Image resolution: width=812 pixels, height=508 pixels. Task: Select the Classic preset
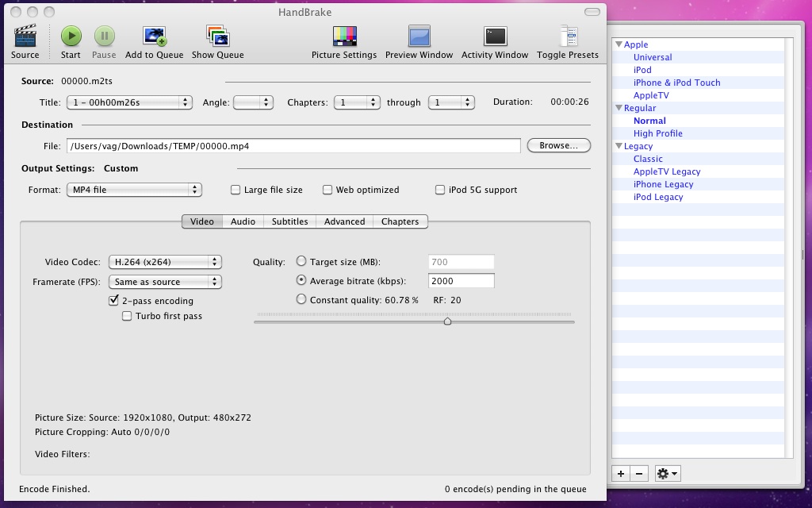point(648,159)
